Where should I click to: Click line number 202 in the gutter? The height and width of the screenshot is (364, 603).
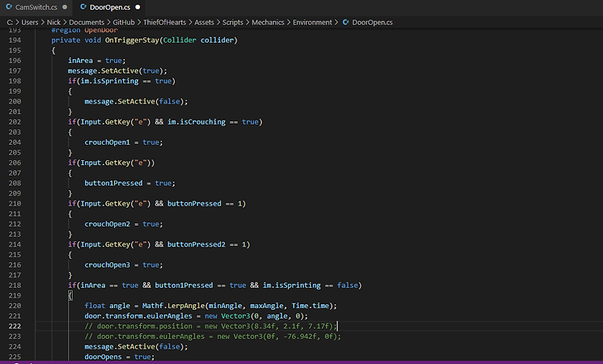click(15, 122)
